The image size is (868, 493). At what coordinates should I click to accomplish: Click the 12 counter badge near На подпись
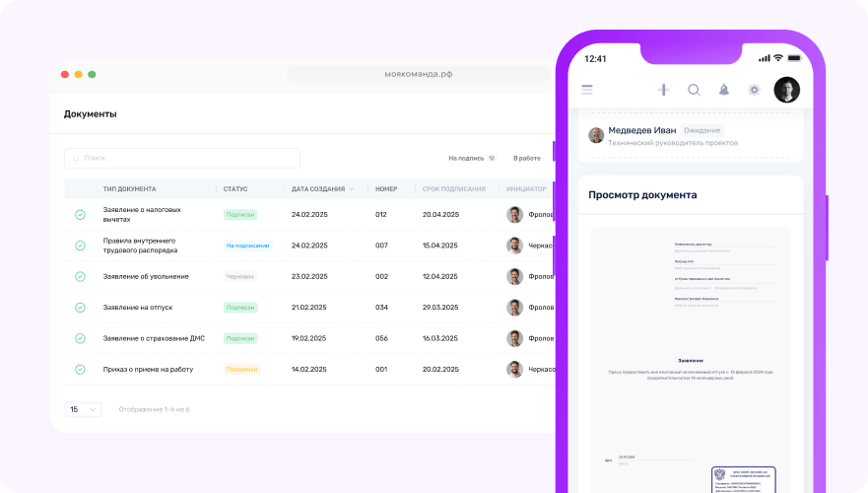492,159
